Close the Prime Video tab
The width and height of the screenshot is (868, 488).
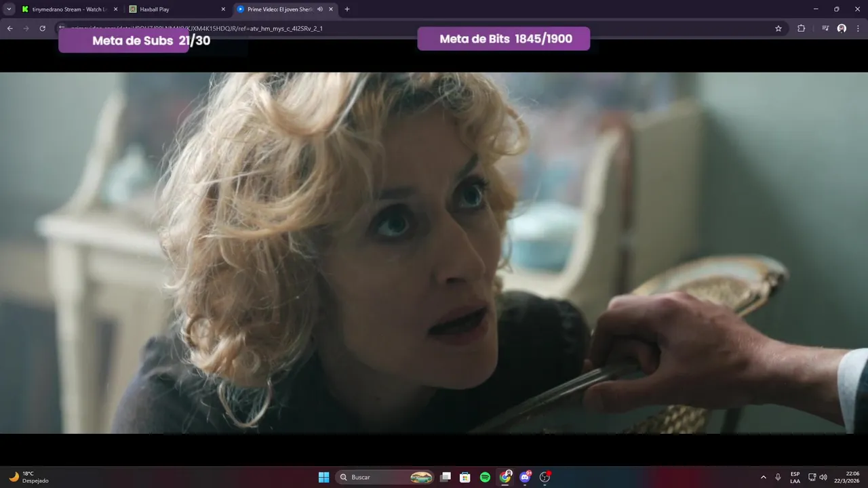coord(331,9)
